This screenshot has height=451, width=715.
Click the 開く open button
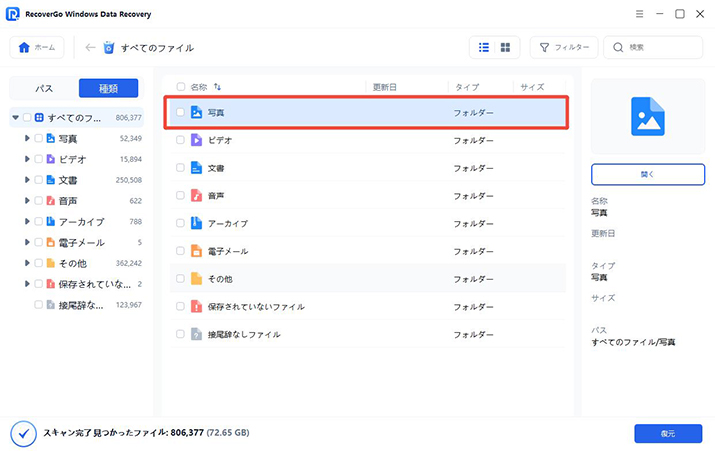click(x=648, y=174)
